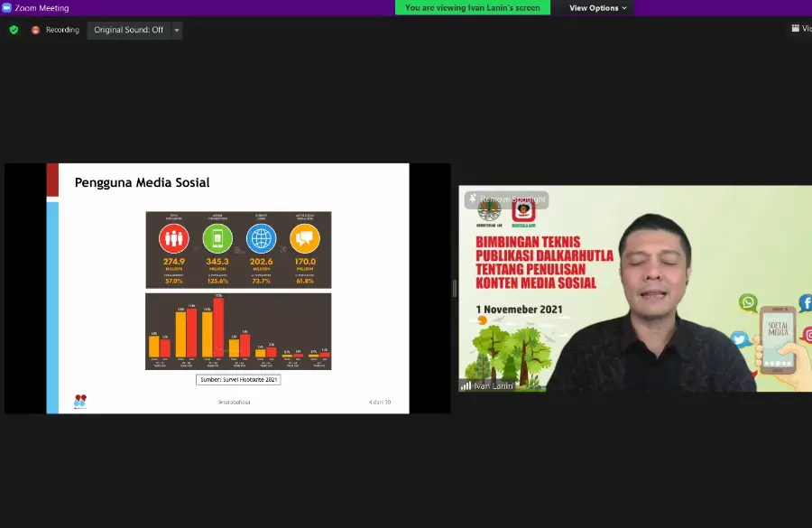Click the "SOCIAL MEDIA" phone graphic in the video

pos(778,339)
